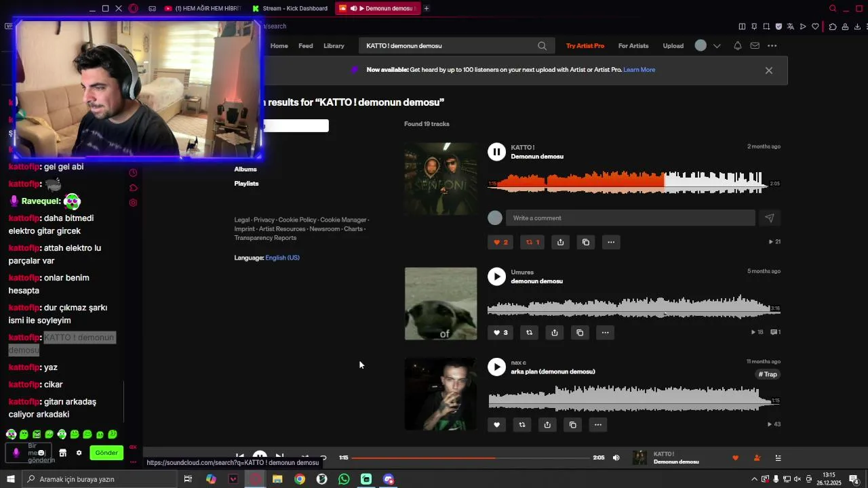The height and width of the screenshot is (488, 868).
Task: Open browser downloads icon
Action: pos(858,26)
